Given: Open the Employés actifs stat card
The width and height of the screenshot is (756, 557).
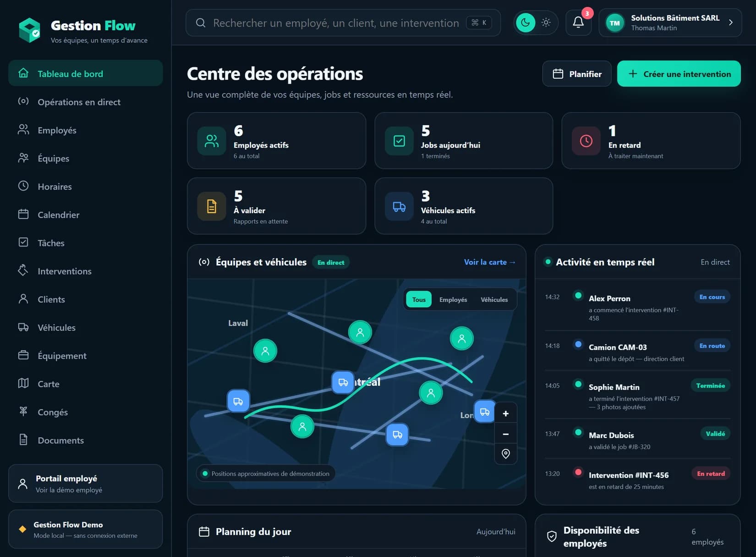Looking at the screenshot, I should tap(276, 141).
